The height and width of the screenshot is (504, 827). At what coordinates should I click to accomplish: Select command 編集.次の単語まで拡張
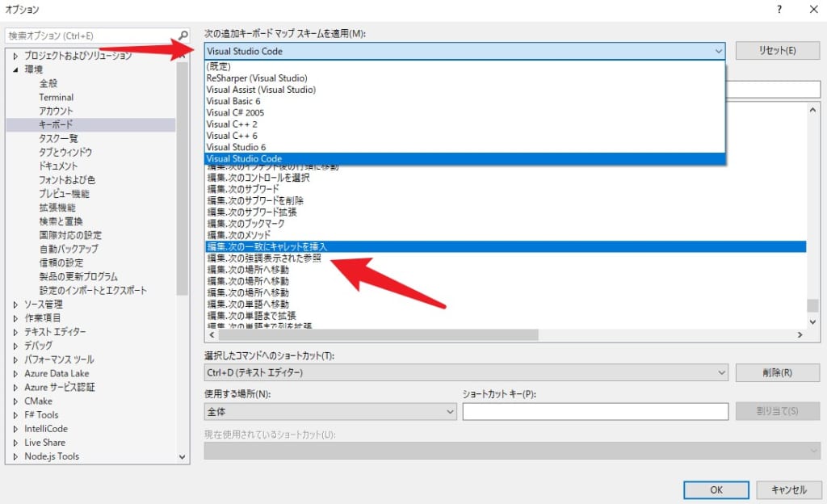pos(252,316)
